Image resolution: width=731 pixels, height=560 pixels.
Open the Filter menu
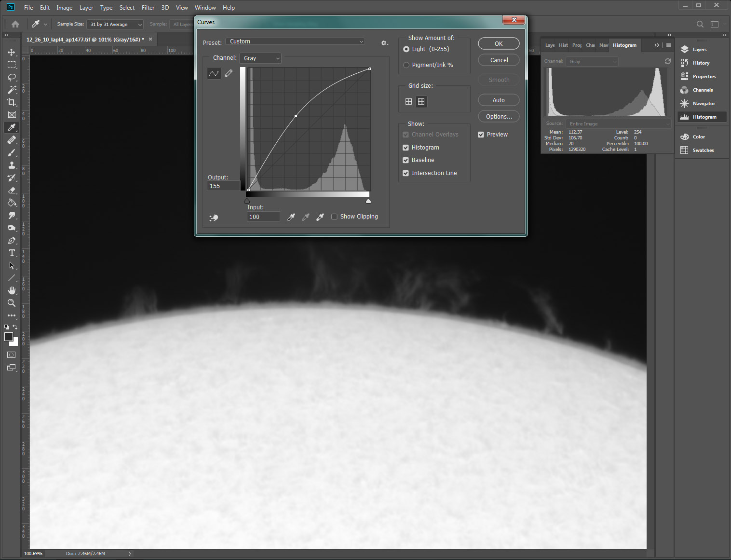148,7
